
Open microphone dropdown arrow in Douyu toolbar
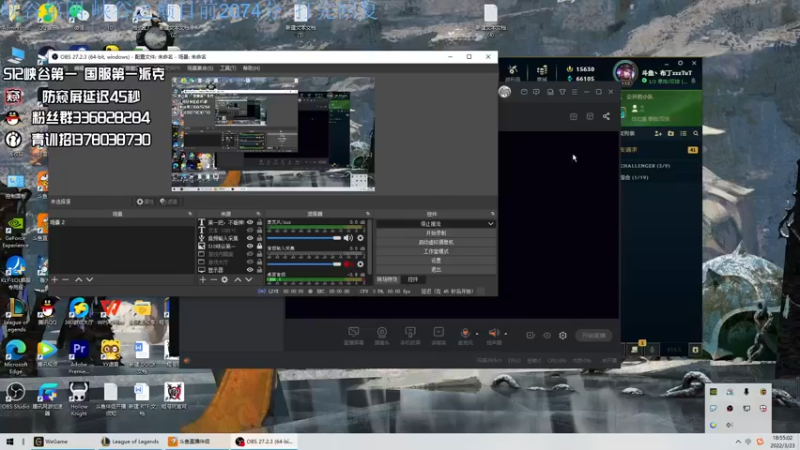pyautogui.click(x=477, y=334)
